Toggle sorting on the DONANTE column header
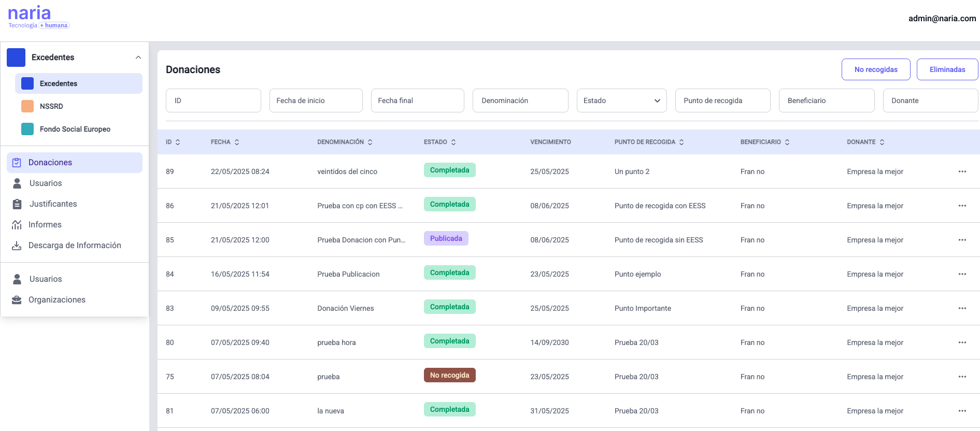Image resolution: width=980 pixels, height=431 pixels. coord(882,142)
